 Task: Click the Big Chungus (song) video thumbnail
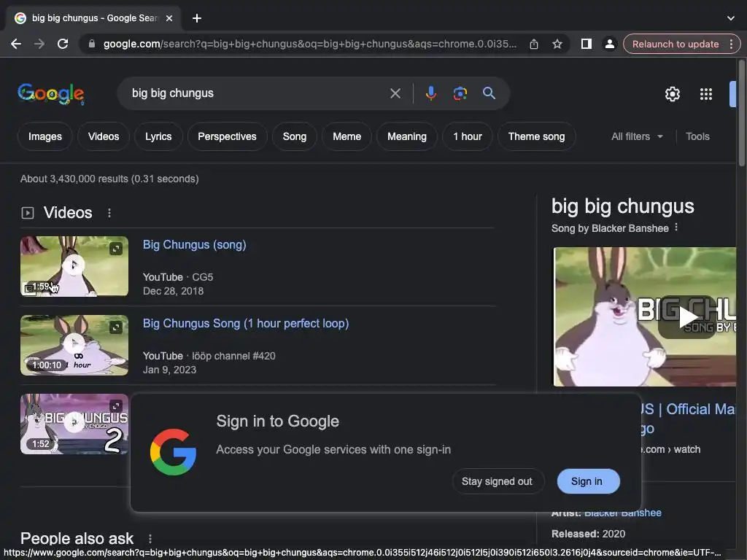pos(74,266)
